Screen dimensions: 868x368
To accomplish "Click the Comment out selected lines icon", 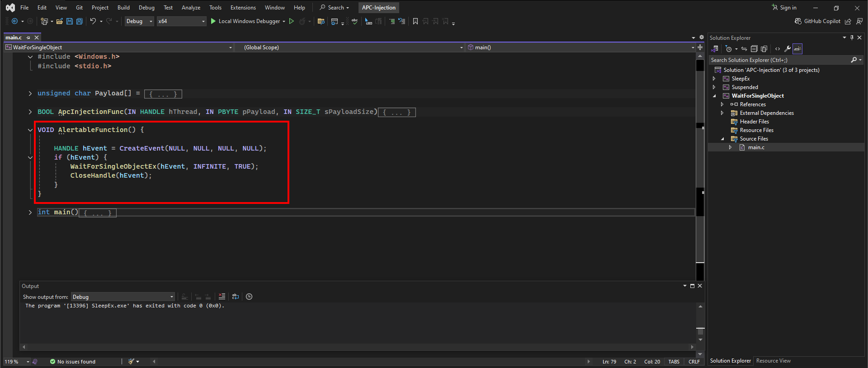I will (x=392, y=21).
